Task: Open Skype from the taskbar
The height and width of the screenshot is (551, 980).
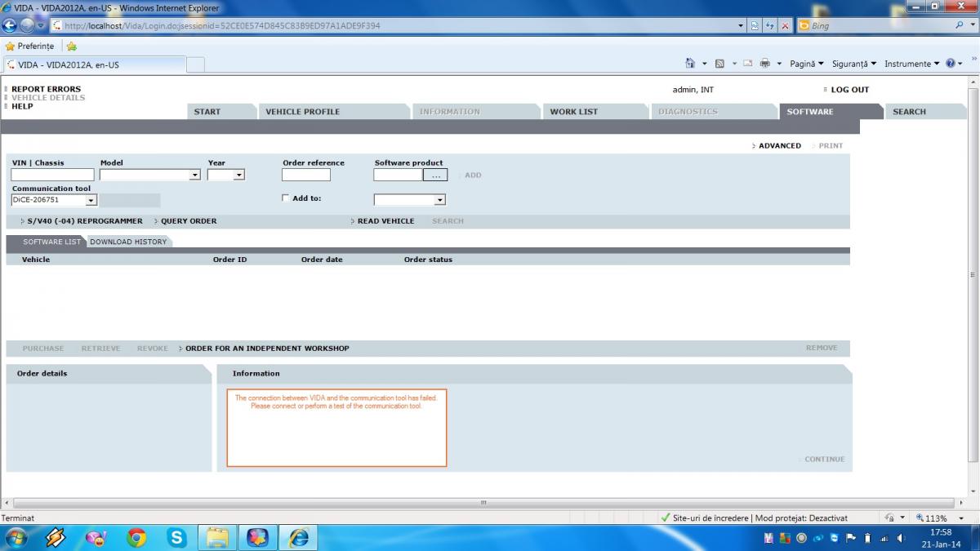Action: click(177, 537)
